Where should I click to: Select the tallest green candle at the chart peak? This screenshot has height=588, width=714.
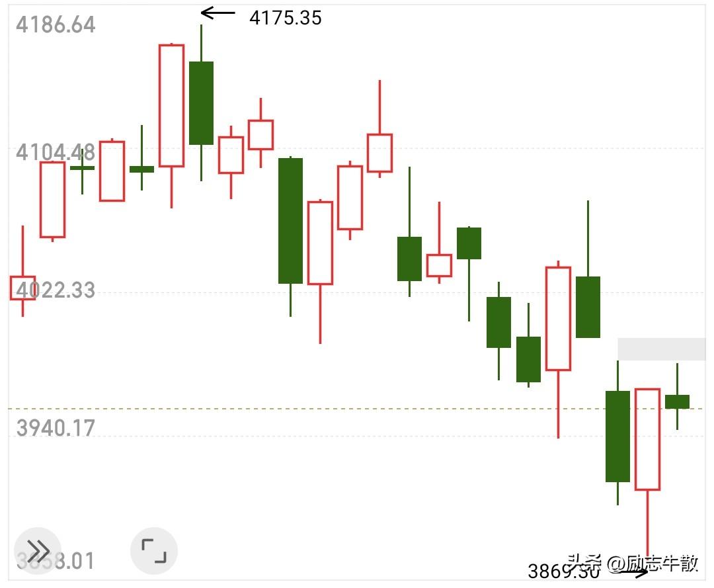(x=201, y=103)
